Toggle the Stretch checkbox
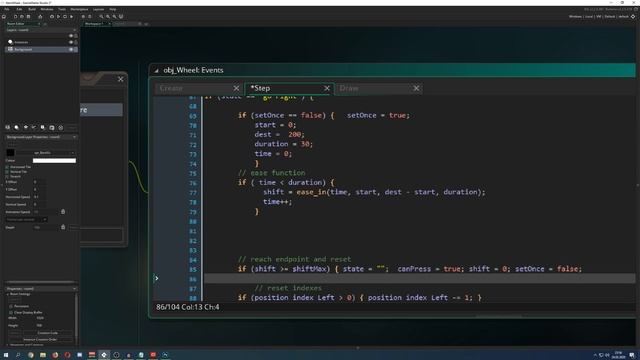 click(x=7, y=176)
